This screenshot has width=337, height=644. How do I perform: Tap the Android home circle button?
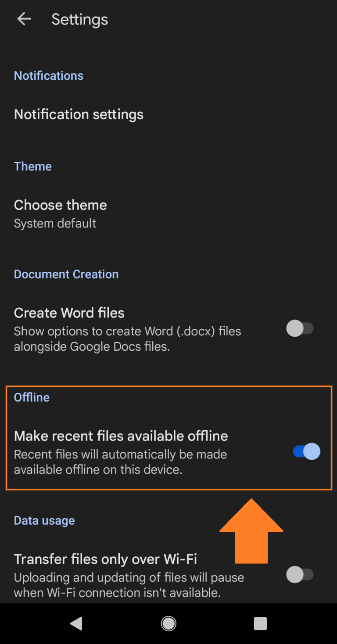click(x=168, y=623)
